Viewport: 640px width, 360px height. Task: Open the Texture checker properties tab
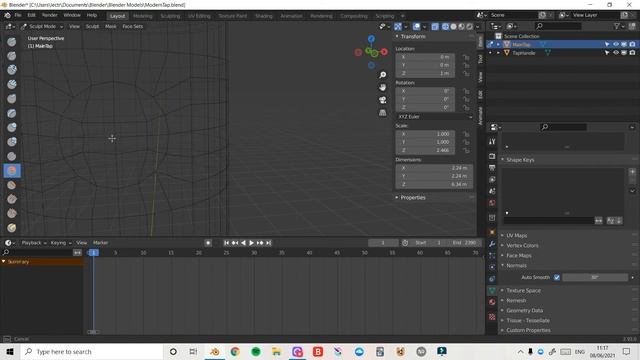pyautogui.click(x=492, y=317)
